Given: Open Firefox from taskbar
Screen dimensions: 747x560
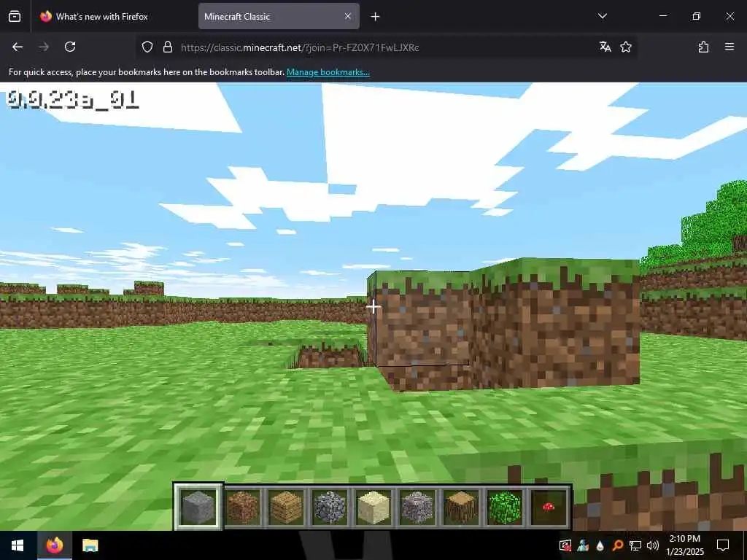Looking at the screenshot, I should click(x=54, y=545).
